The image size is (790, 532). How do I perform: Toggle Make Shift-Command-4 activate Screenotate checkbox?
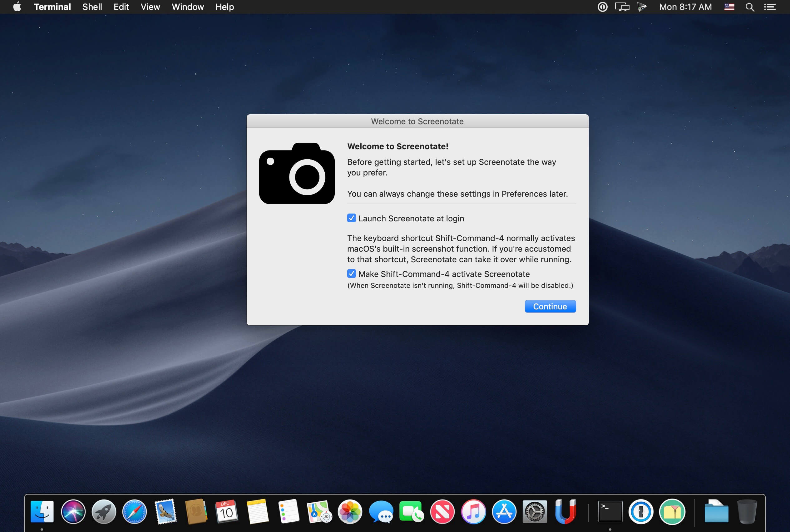click(351, 274)
